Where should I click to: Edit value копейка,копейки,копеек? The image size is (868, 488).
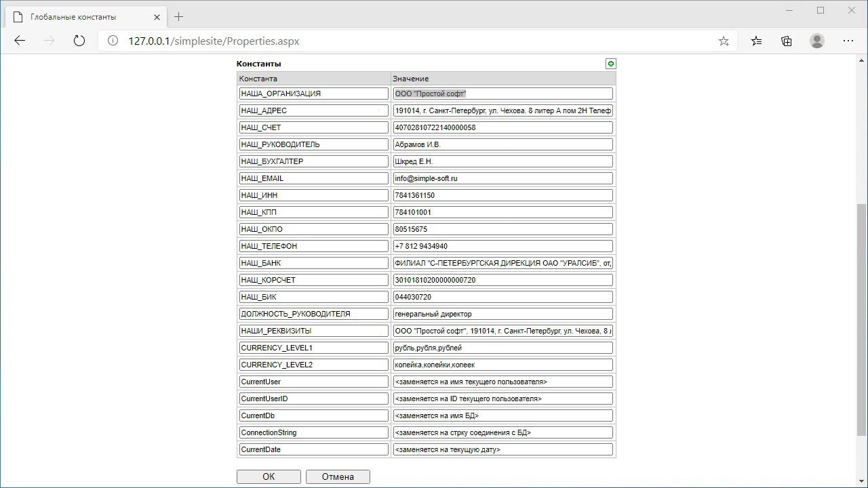pyautogui.click(x=502, y=365)
